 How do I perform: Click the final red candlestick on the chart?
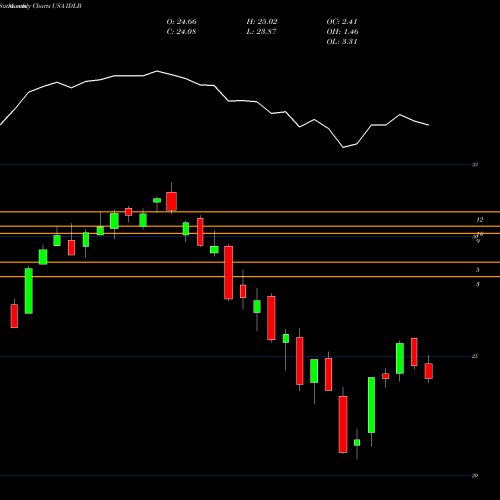(x=428, y=371)
